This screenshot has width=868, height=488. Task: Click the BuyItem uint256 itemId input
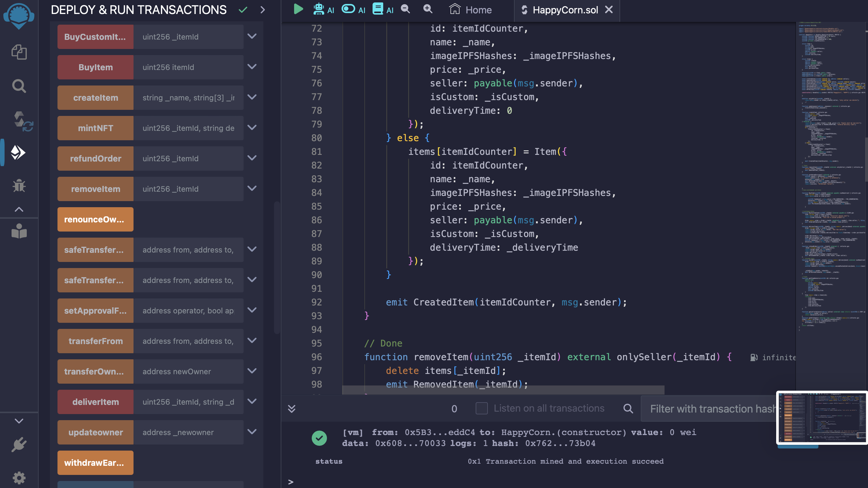click(x=188, y=67)
